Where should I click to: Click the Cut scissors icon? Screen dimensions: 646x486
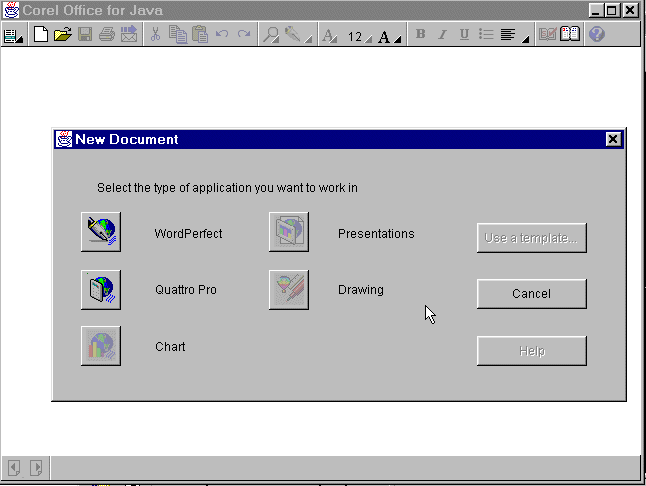tap(155, 34)
